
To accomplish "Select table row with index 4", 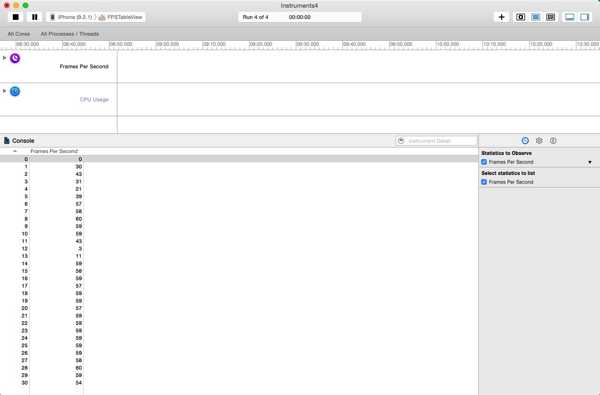I will [x=238, y=189].
